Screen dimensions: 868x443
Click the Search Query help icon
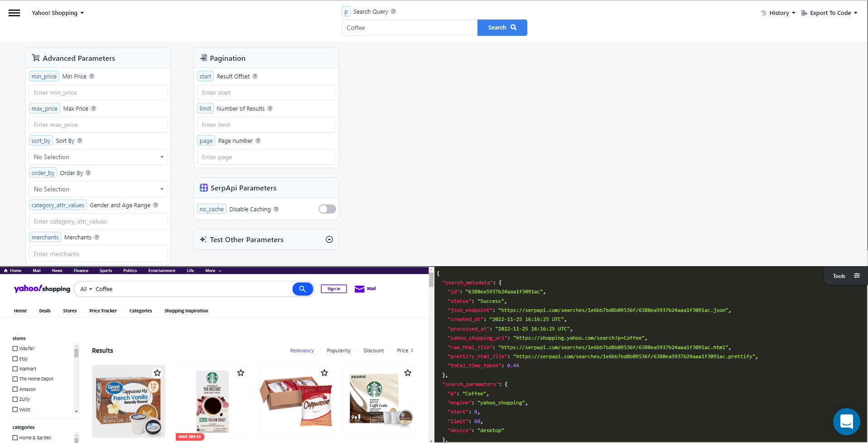(393, 11)
